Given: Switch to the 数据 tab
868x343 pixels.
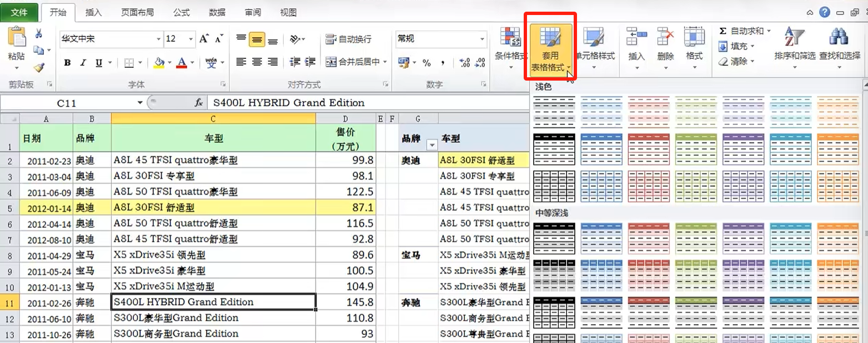Looking at the screenshot, I should pyautogui.click(x=217, y=12).
